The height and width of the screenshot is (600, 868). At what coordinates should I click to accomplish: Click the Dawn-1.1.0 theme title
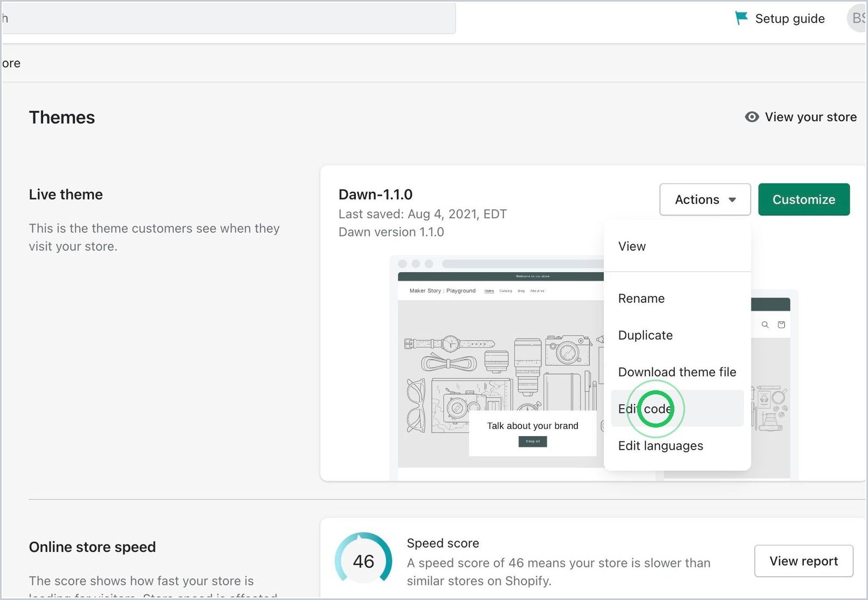point(375,195)
